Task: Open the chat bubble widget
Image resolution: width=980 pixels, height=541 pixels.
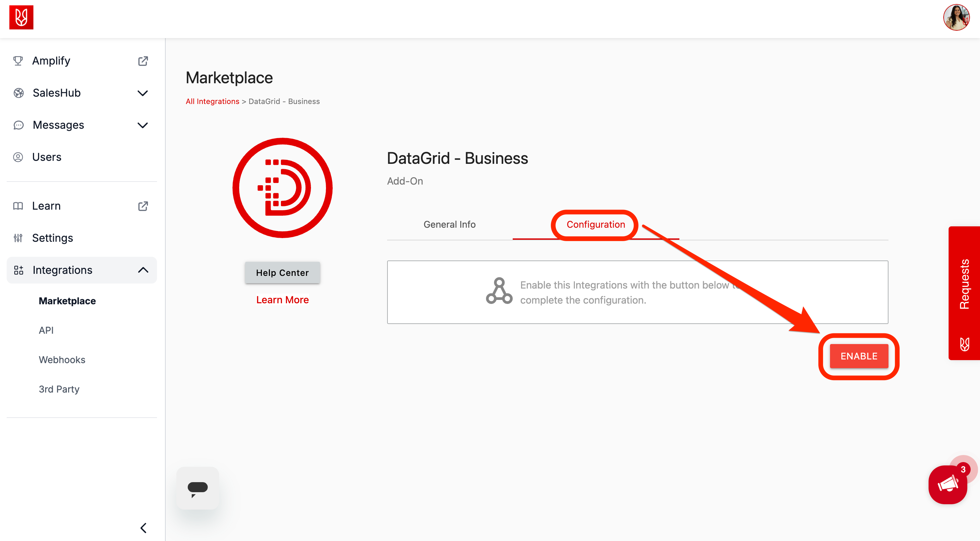Action: pos(197,488)
